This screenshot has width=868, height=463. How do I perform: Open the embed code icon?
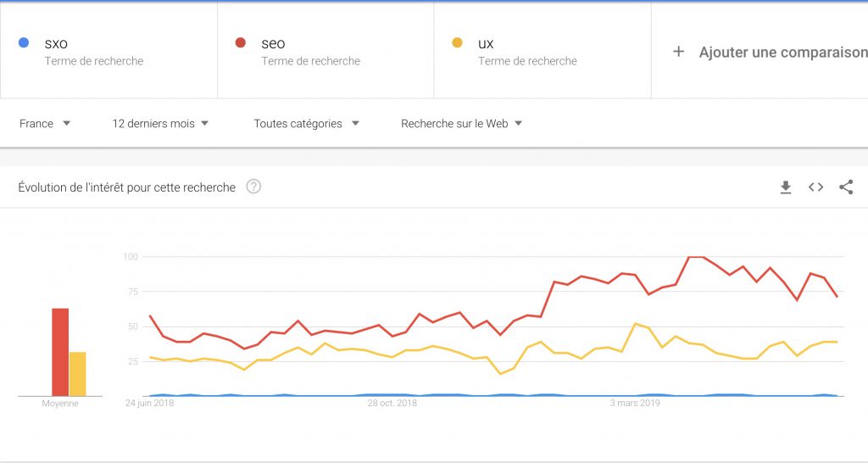(816, 187)
